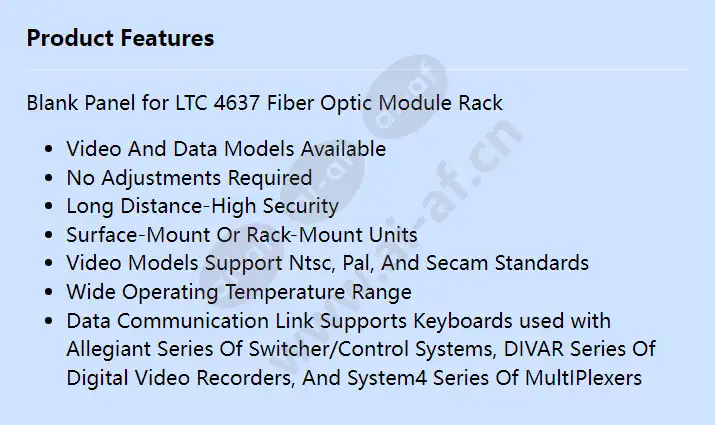Click the bullet beside Long Distance-High Security
Image resolution: width=715 pixels, height=425 pixels.
49,207
